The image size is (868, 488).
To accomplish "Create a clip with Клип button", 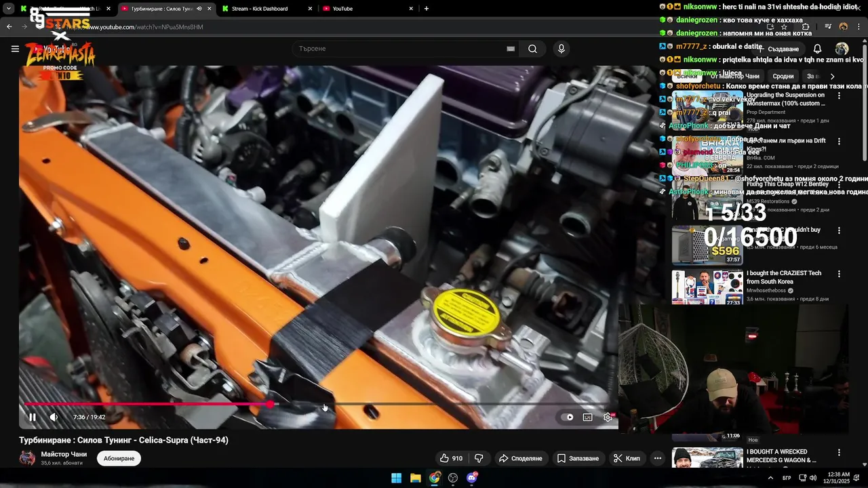I will pyautogui.click(x=626, y=458).
